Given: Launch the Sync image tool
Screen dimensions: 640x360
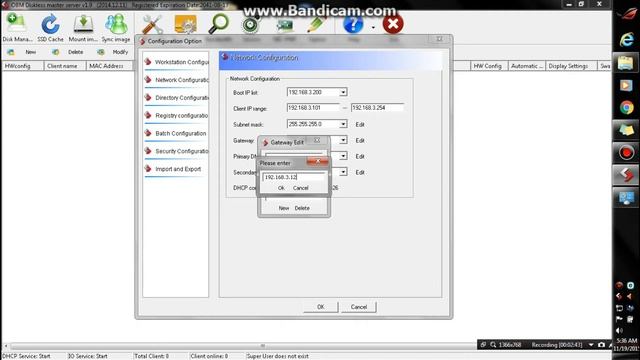Looking at the screenshot, I should [x=116, y=28].
